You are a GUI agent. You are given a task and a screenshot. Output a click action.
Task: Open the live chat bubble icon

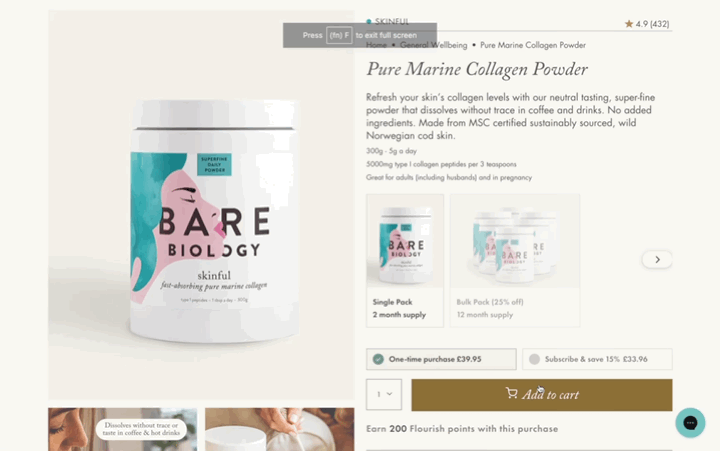pos(690,423)
